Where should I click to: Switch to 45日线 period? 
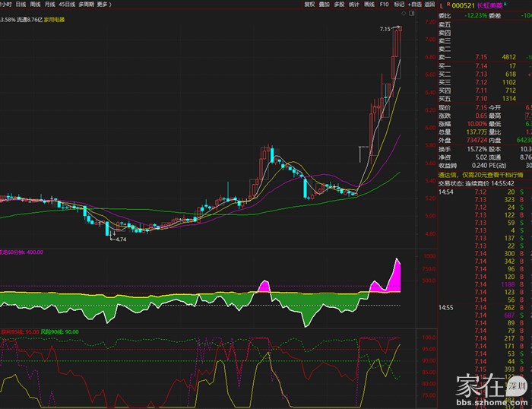tap(67, 5)
